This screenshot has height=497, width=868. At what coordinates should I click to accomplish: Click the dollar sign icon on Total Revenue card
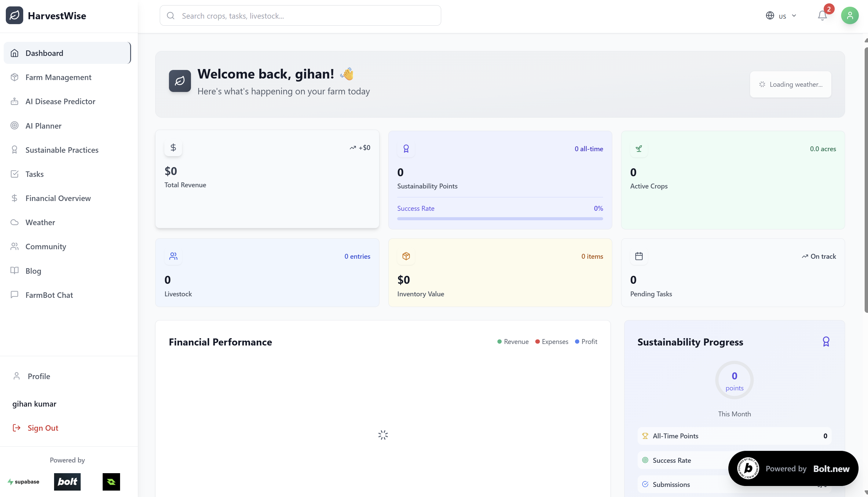tap(173, 148)
